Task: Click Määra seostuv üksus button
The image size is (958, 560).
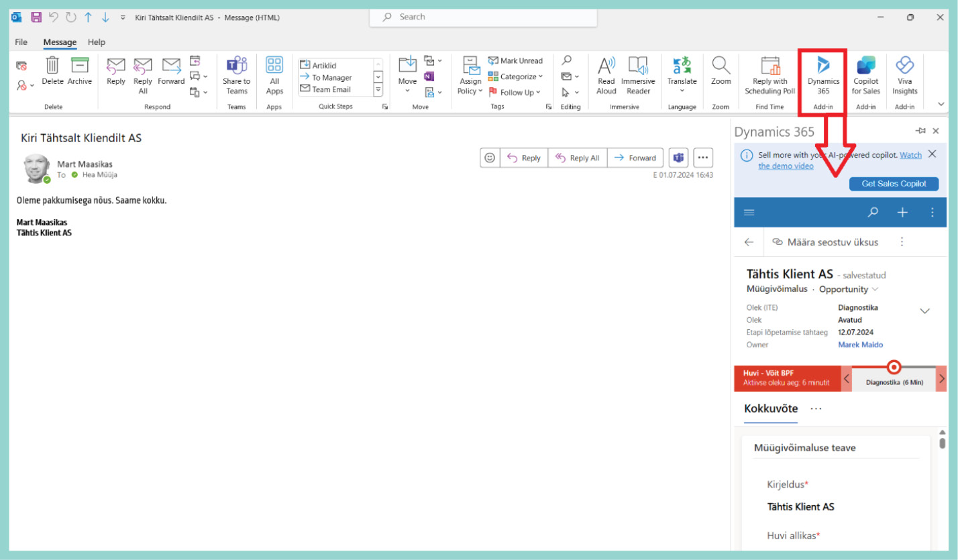Action: (x=825, y=242)
